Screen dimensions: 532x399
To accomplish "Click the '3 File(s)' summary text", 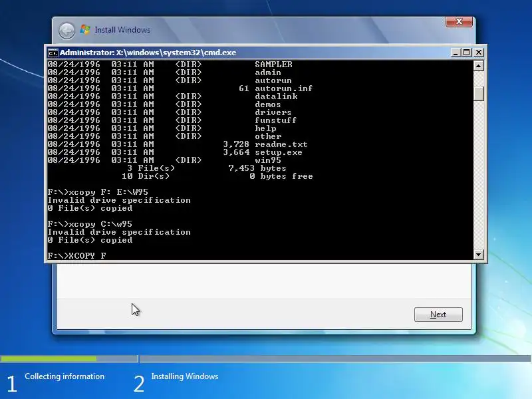I will 151,168.
